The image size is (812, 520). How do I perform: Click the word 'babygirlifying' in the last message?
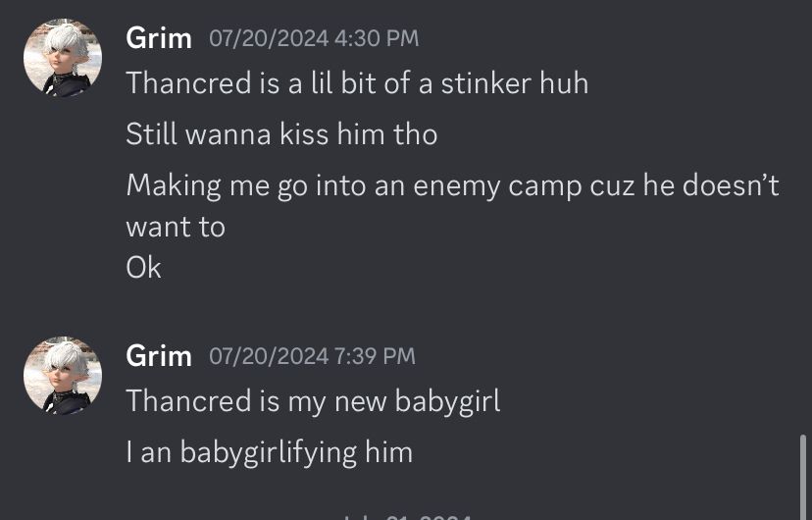tap(269, 453)
